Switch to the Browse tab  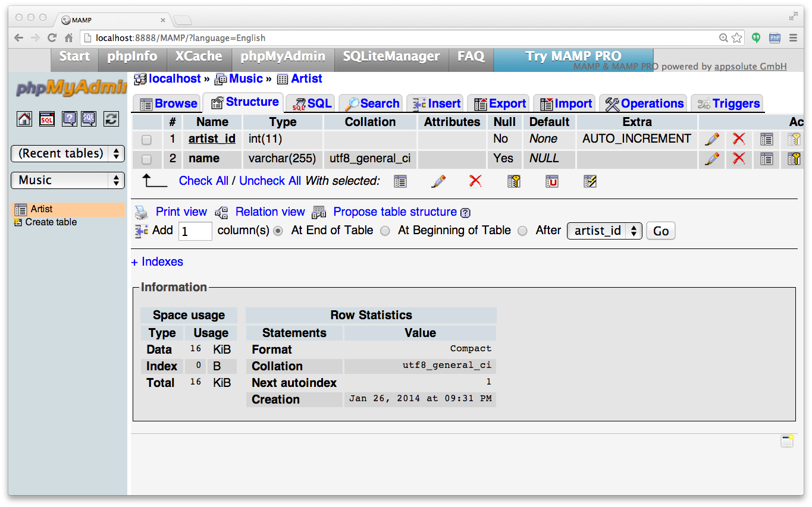(x=169, y=103)
